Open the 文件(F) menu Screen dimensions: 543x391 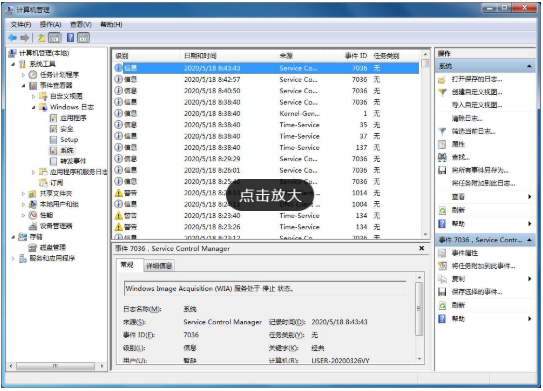[x=21, y=25]
